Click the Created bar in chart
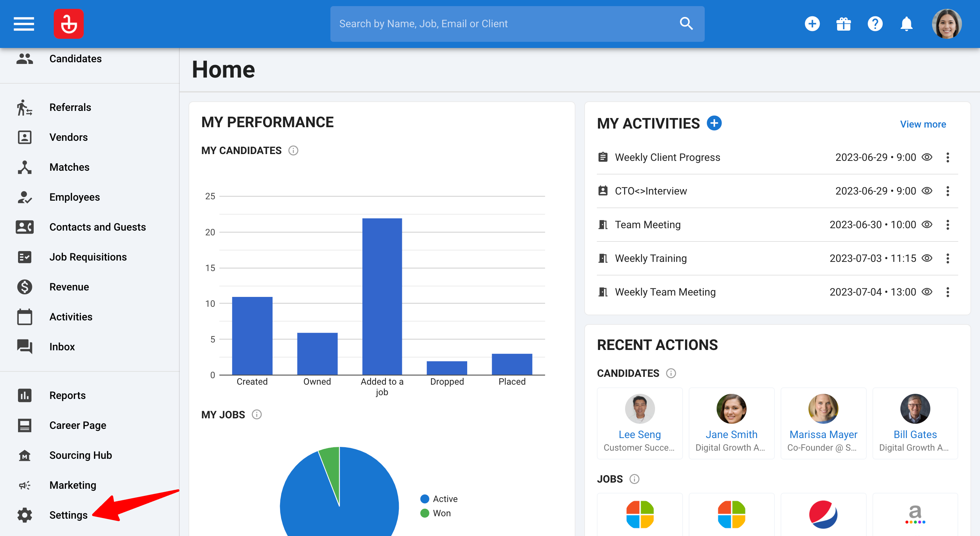980x536 pixels. [x=252, y=336]
